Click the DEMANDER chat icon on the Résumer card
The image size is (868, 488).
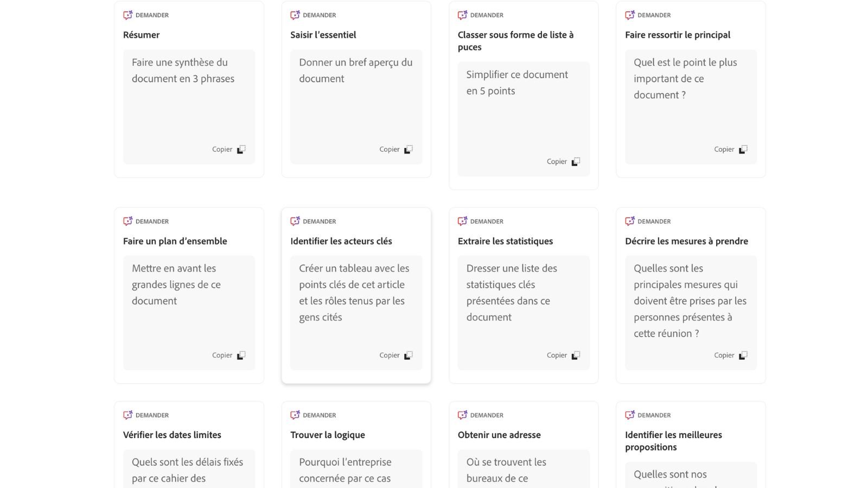pos(127,15)
